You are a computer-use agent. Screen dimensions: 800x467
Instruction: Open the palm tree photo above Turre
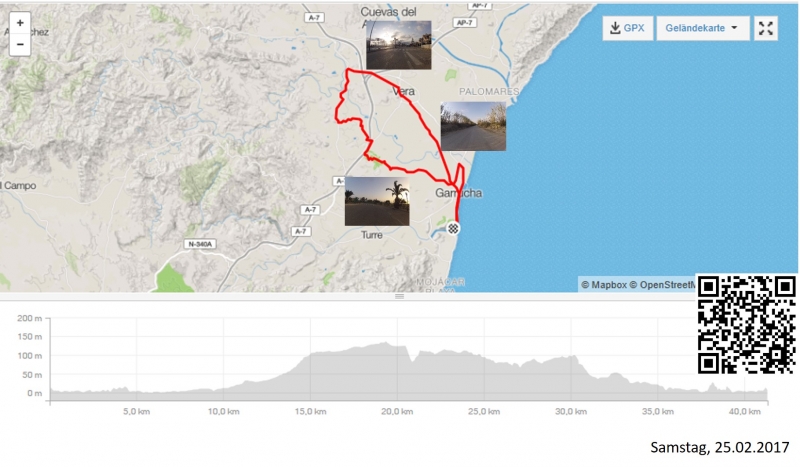[377, 200]
